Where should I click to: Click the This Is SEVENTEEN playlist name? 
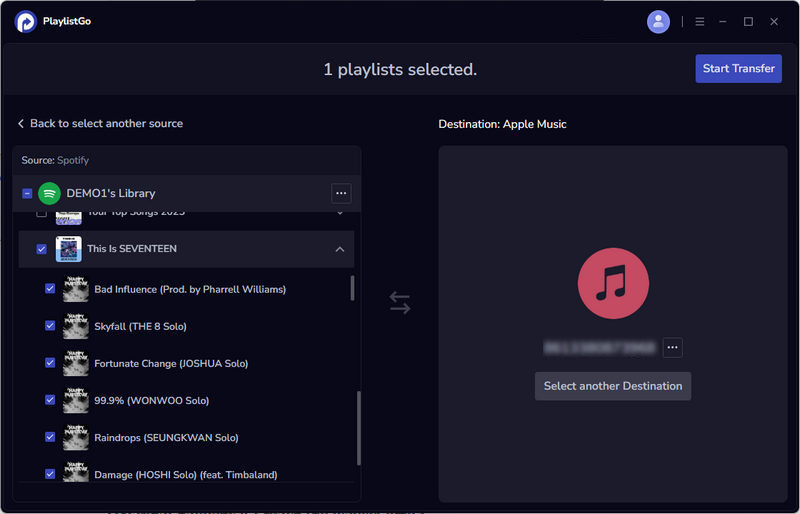[x=132, y=249]
